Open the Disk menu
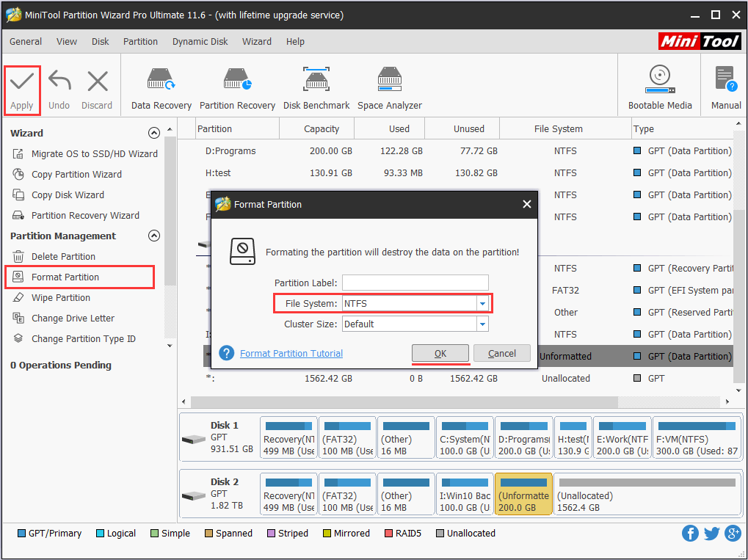This screenshot has height=560, width=748. coord(100,42)
